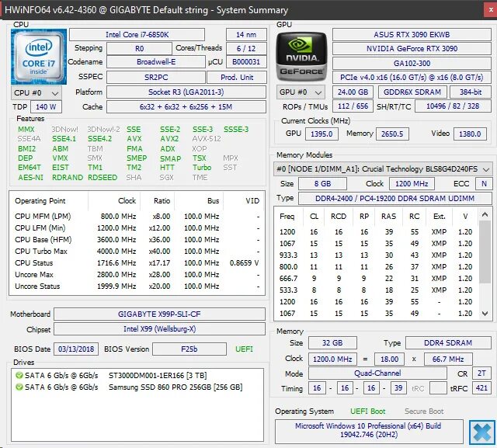
Task: Click the scrollbar thumb in the timings table
Action: click(x=485, y=252)
